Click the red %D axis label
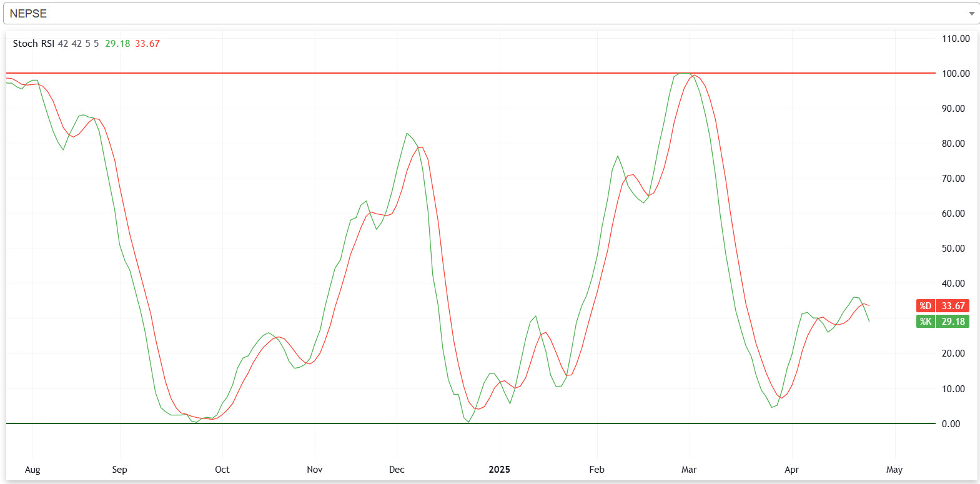The width and height of the screenshot is (980, 484). pyautogui.click(x=925, y=306)
